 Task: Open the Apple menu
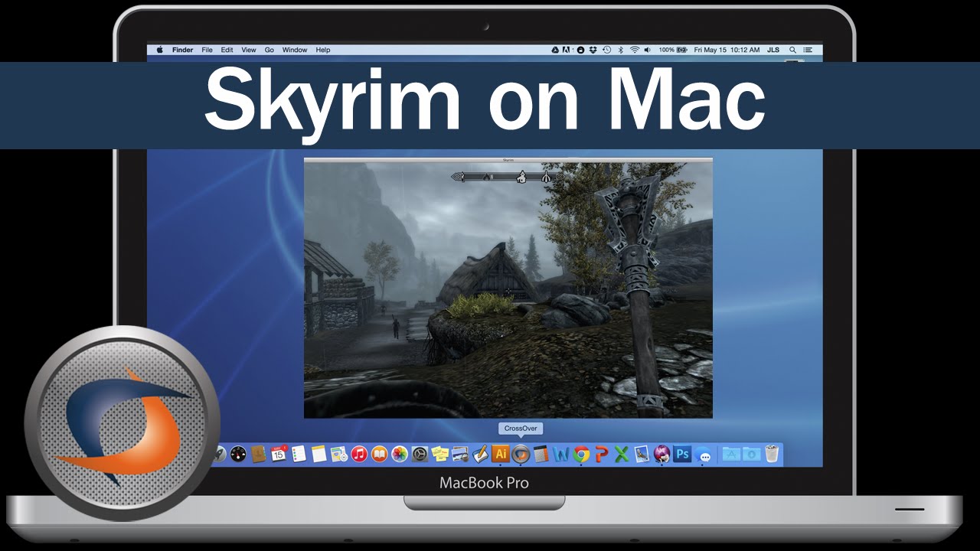[160, 50]
